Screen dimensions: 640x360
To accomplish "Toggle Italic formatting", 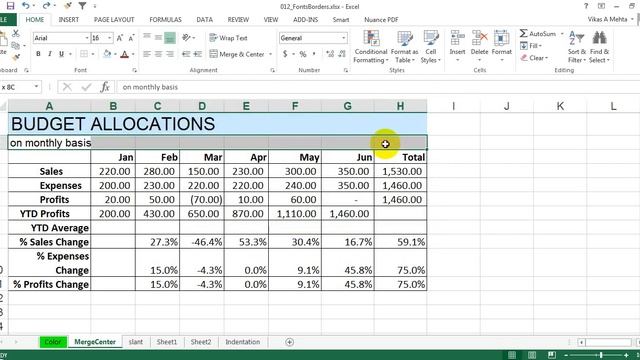I will click(50, 54).
